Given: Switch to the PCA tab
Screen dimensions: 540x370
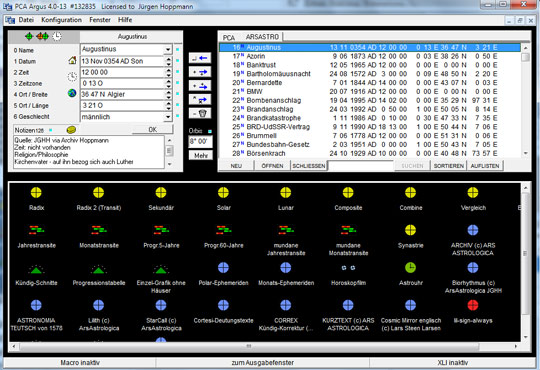Looking at the screenshot, I should (x=229, y=37).
